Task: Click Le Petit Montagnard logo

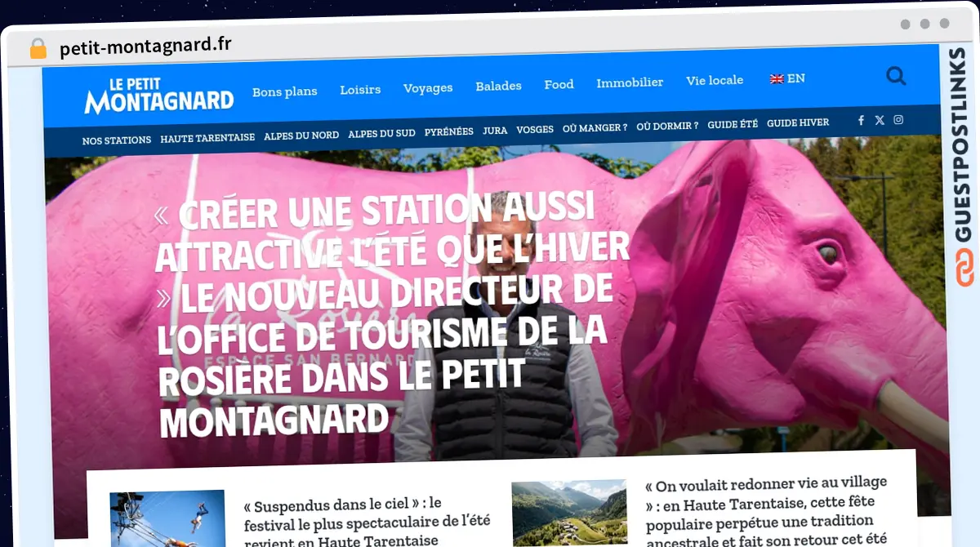Action: click(158, 96)
